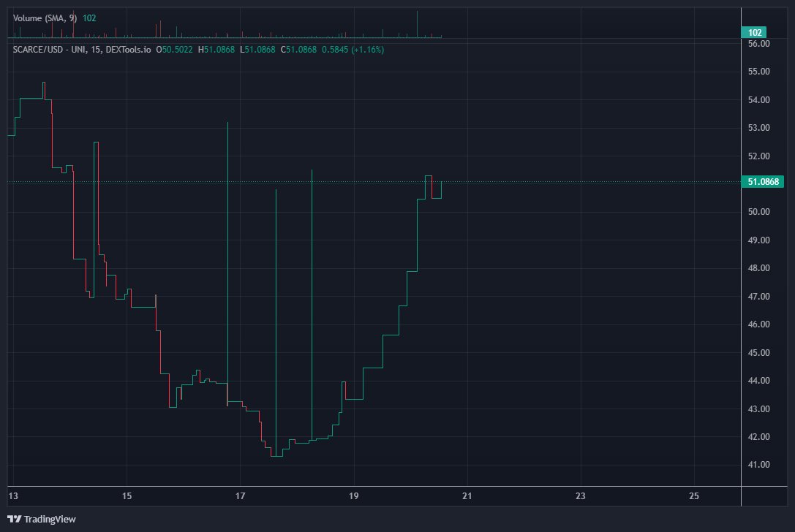
Task: Click the 46.00 level on the price scale
Action: click(758, 324)
